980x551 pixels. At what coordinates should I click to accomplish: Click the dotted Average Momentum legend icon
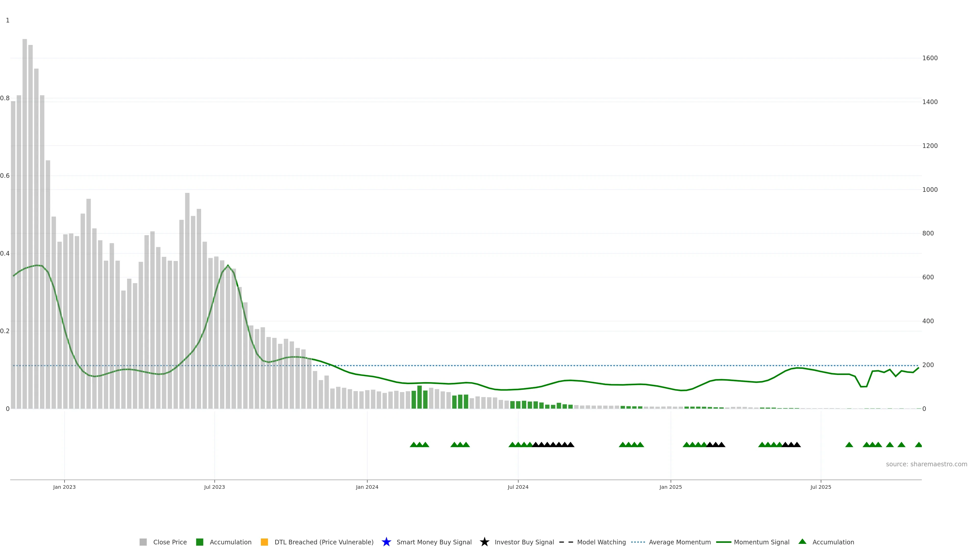[638, 542]
